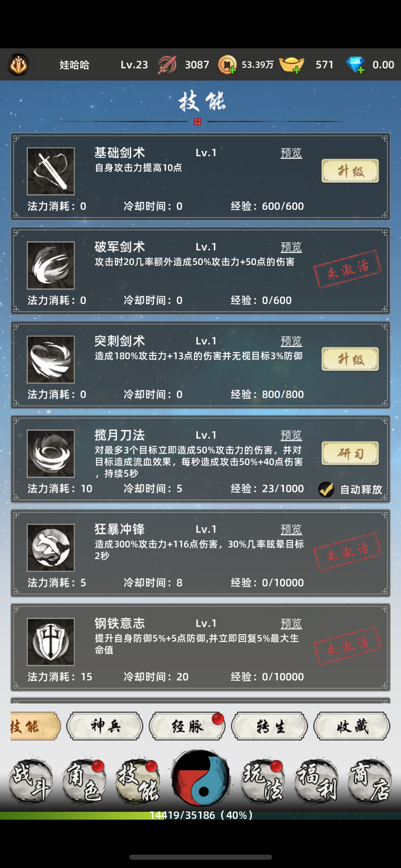Viewport: 401px width, 868px height.
Task: Switch to the 经脉 tab
Action: pyautogui.click(x=187, y=726)
